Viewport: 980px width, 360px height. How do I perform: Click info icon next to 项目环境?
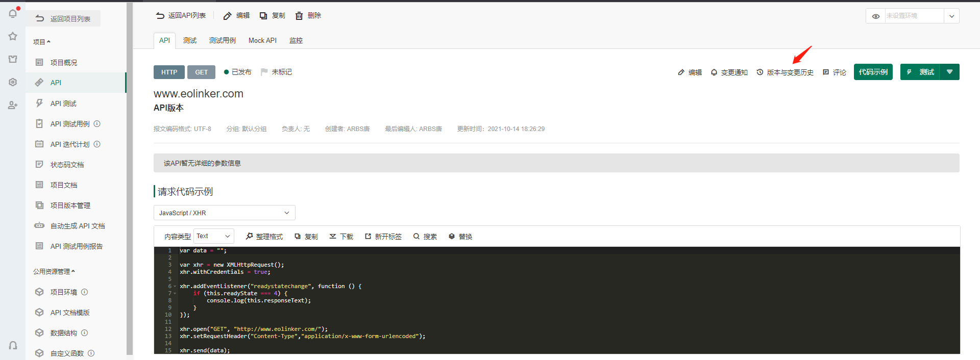[x=85, y=292]
